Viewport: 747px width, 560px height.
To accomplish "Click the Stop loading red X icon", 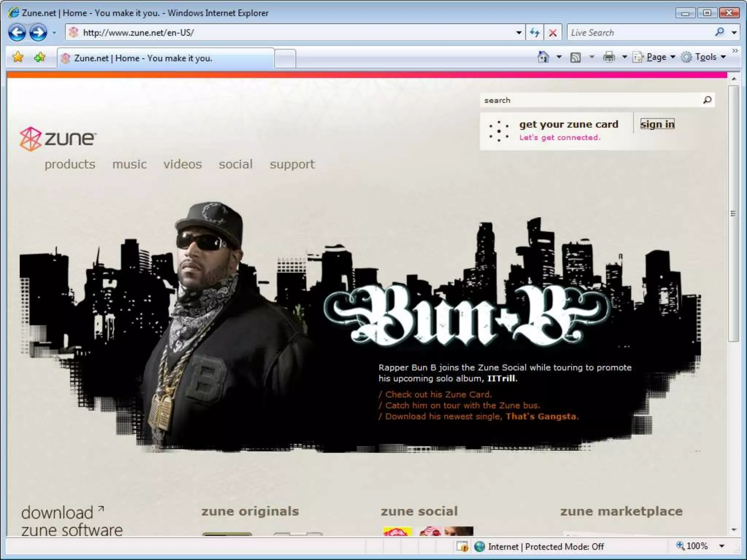I will pos(553,33).
